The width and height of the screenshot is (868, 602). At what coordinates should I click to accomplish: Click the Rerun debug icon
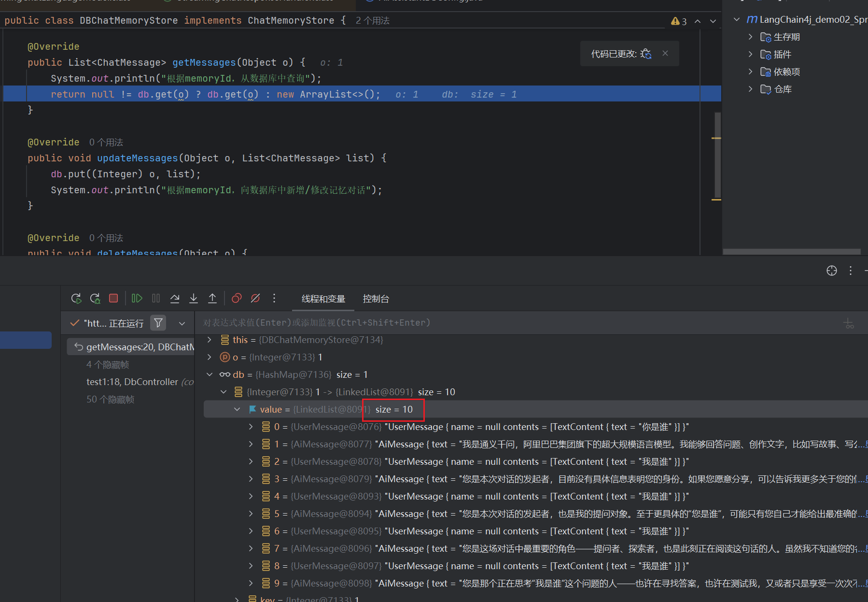76,299
